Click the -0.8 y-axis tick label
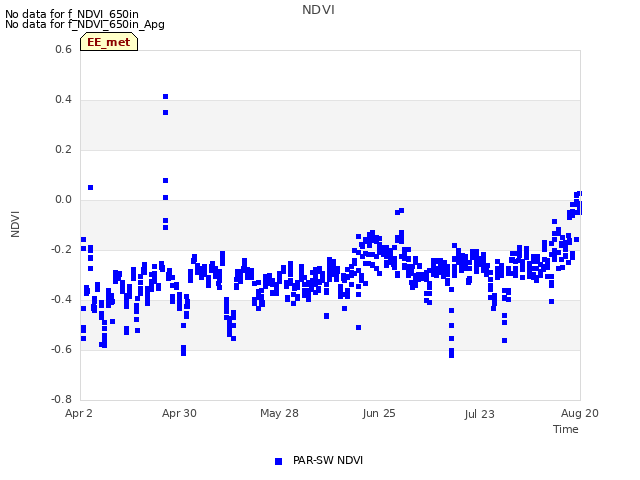The width and height of the screenshot is (640, 480). click(x=61, y=399)
